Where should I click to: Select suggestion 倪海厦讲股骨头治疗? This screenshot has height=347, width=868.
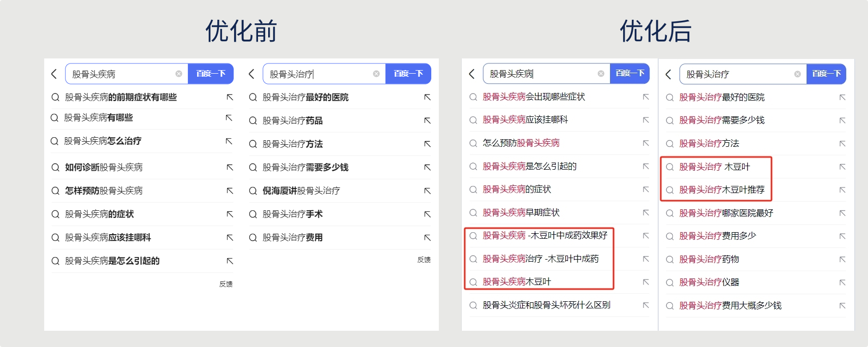tap(301, 191)
